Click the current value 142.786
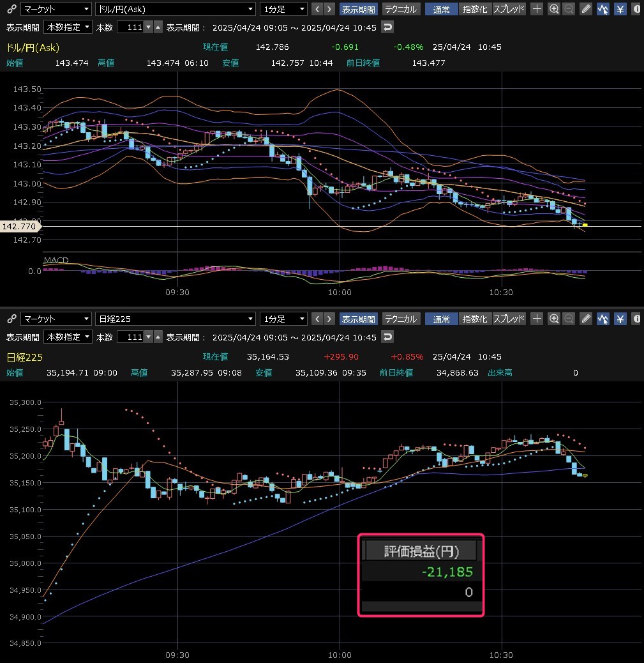The width and height of the screenshot is (644, 663). point(272,47)
